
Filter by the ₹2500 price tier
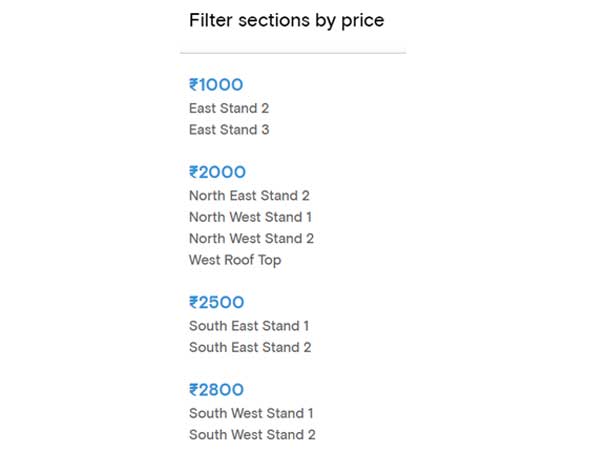click(217, 302)
